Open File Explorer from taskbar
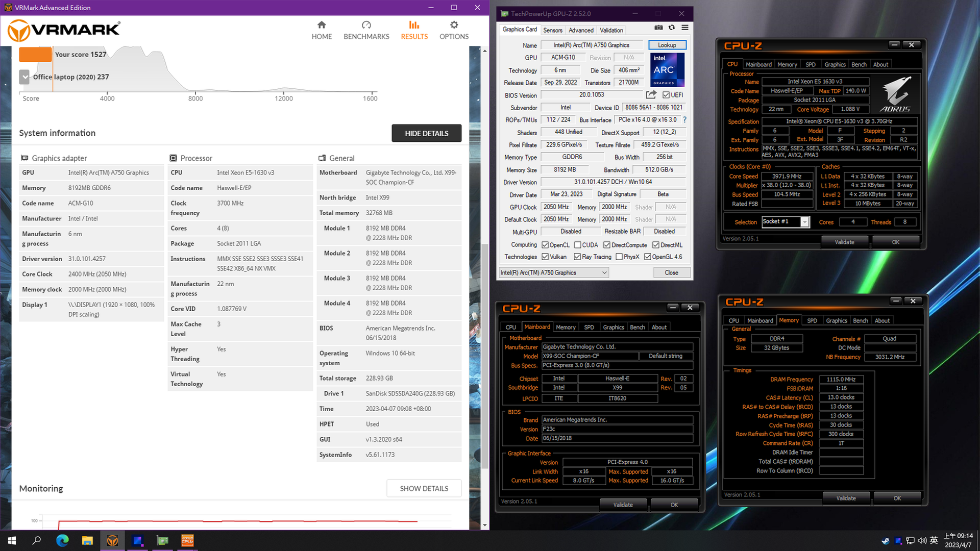This screenshot has height=551, width=980. pos(87,541)
